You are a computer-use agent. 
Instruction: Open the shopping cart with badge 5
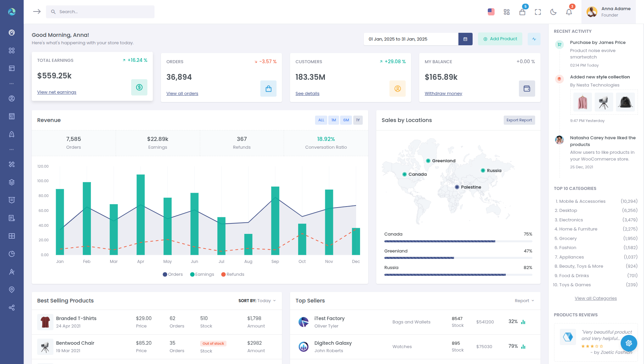tap(522, 11)
